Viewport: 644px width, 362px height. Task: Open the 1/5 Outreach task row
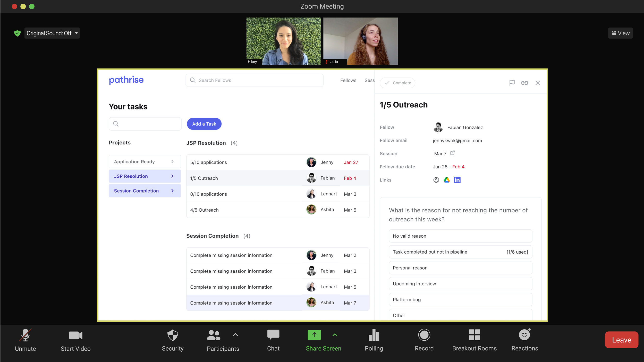pyautogui.click(x=278, y=178)
